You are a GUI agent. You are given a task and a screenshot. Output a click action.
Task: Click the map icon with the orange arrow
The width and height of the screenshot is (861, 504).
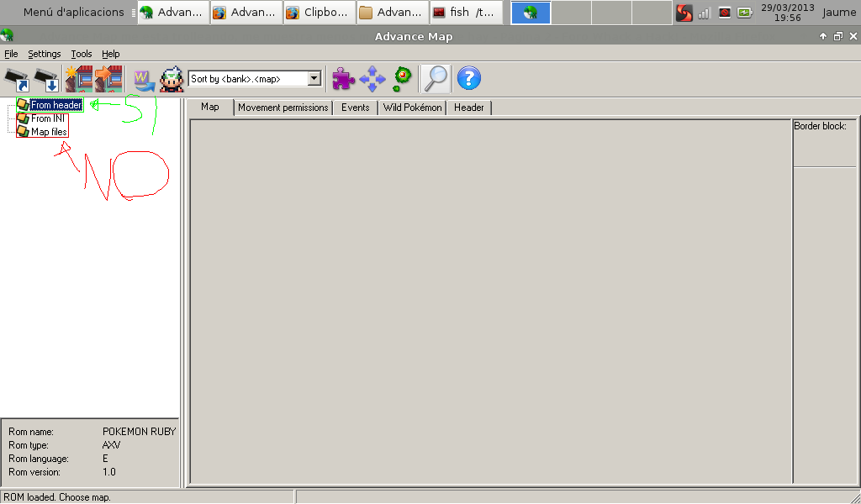tap(108, 79)
